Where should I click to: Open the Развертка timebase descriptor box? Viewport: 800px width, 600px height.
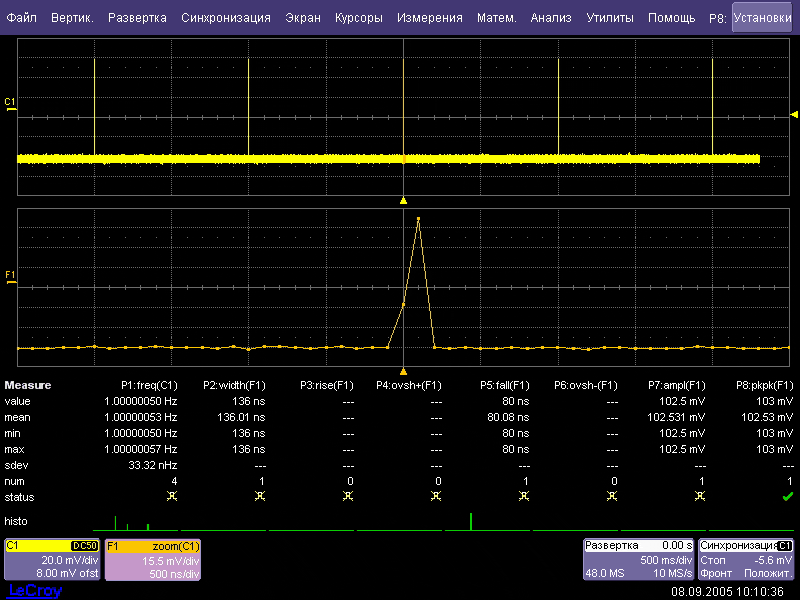click(639, 560)
